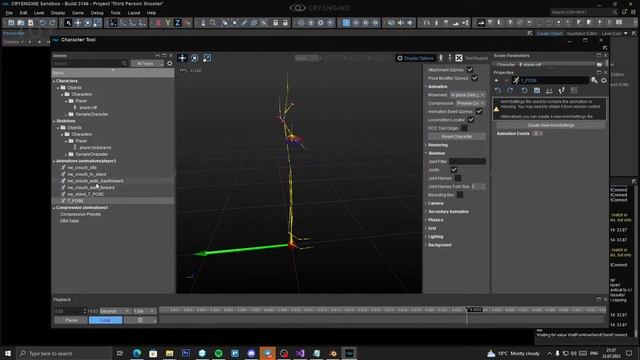Toggle Pose Modifier Gizmos checkbox
The width and height of the screenshot is (640, 360).
[x=475, y=78]
